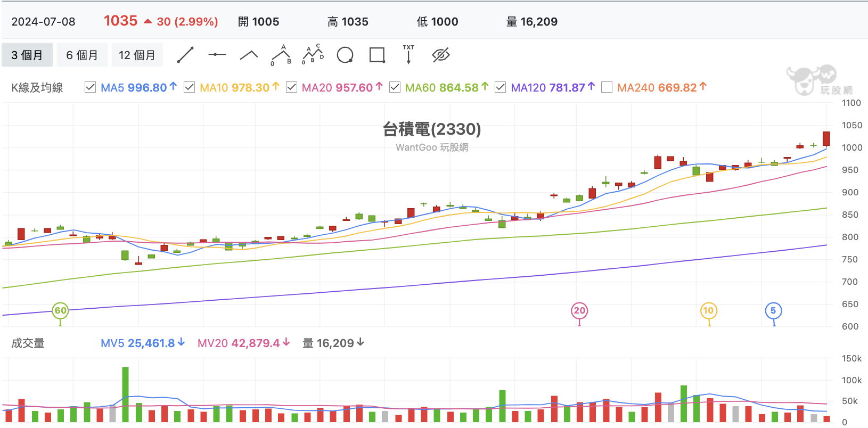Uncheck the MA20 moving average checkbox
Image resolution: width=868 pixels, height=428 pixels.
pyautogui.click(x=291, y=87)
